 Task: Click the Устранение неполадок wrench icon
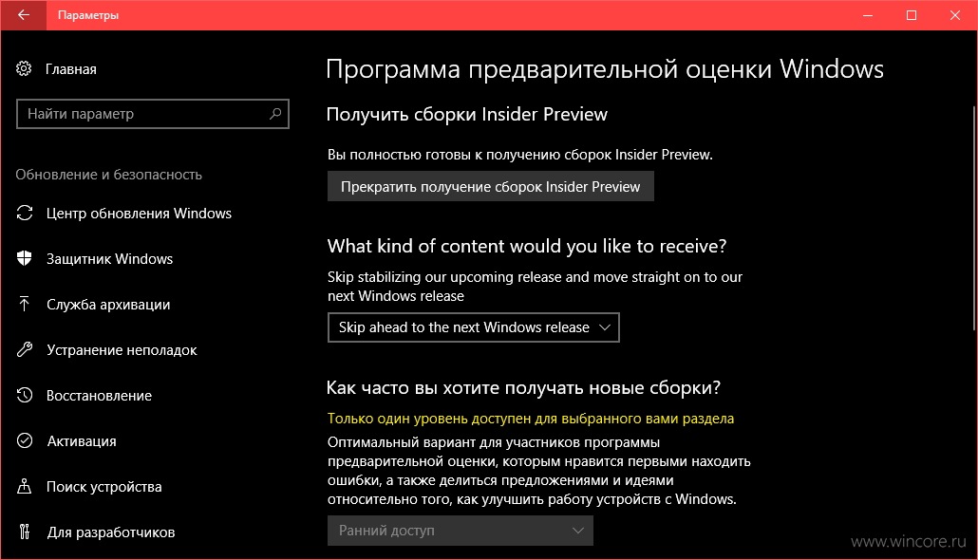[25, 350]
